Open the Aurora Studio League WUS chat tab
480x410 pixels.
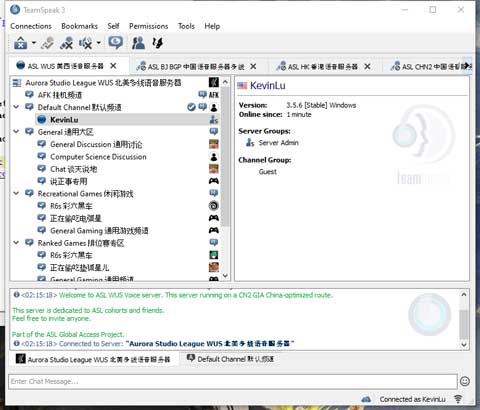[x=93, y=359]
